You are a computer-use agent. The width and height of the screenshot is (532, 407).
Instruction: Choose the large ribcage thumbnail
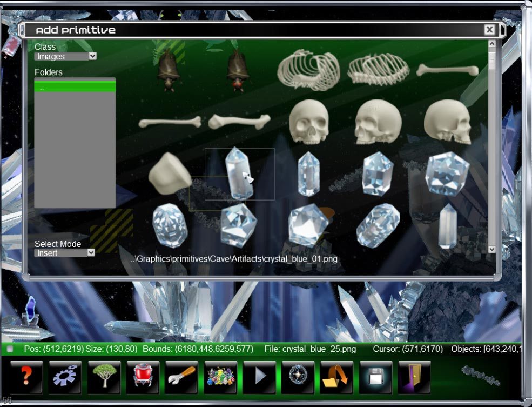click(308, 69)
